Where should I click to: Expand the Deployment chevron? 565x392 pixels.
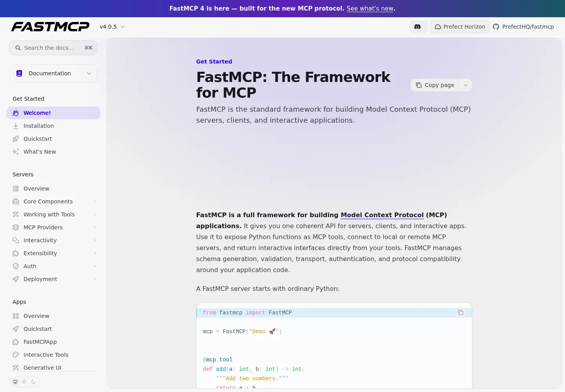95,279
